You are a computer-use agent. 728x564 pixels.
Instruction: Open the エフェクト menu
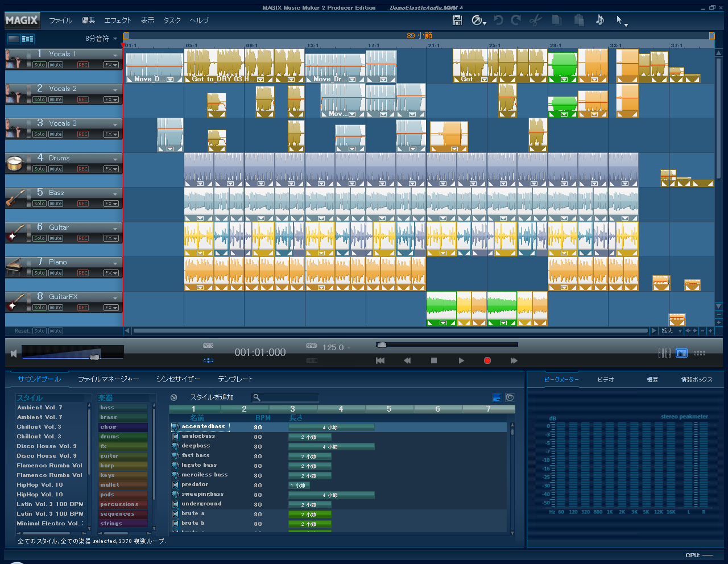[x=118, y=20]
